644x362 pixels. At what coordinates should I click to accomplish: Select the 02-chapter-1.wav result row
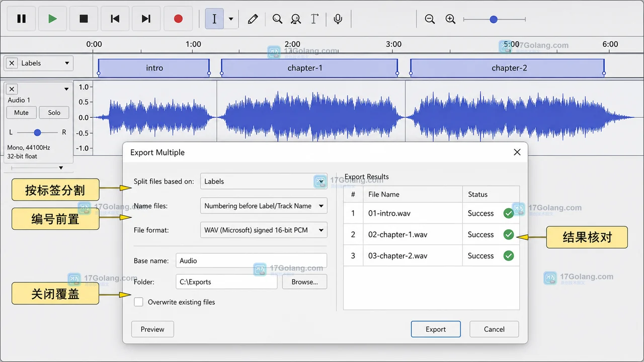point(431,234)
